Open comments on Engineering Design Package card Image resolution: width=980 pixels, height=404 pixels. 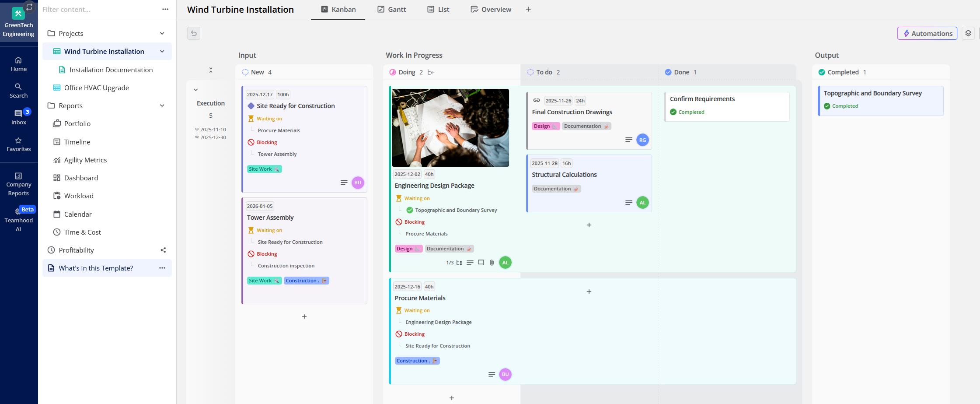point(481,262)
